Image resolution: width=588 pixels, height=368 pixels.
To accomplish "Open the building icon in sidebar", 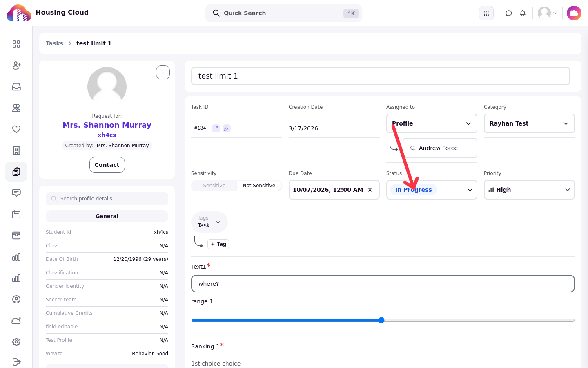I will [x=16, y=150].
